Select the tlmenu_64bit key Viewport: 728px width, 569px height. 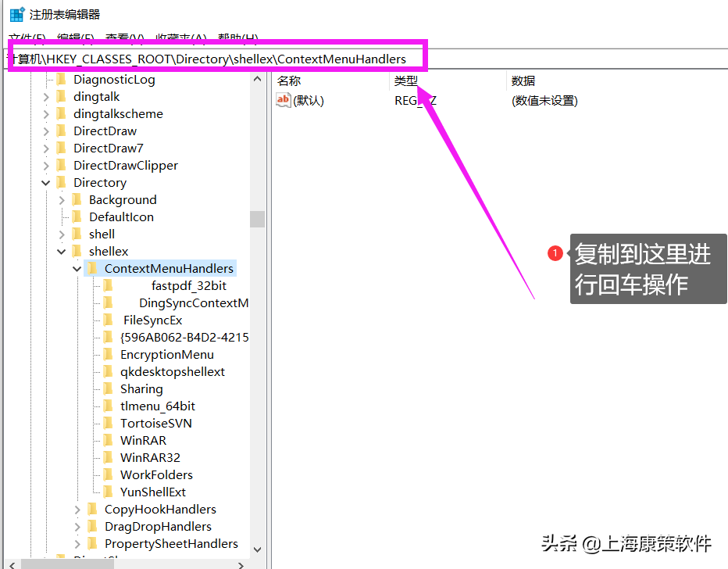(x=158, y=406)
